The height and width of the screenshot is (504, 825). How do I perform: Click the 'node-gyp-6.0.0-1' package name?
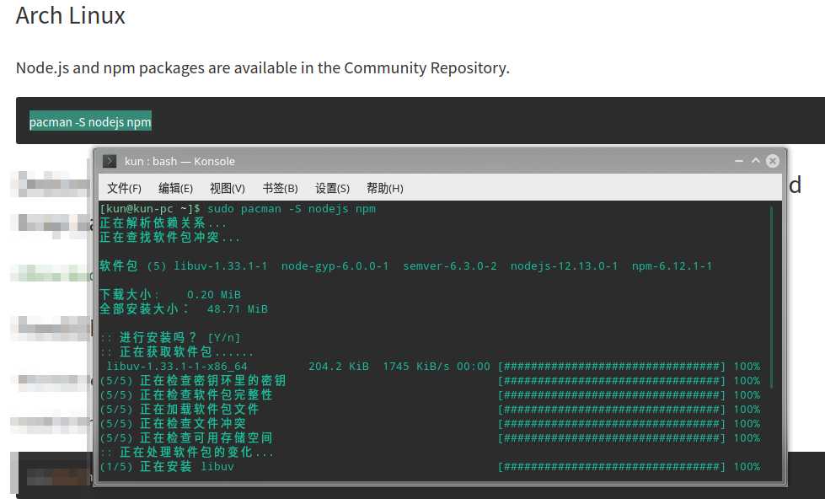tap(335, 266)
